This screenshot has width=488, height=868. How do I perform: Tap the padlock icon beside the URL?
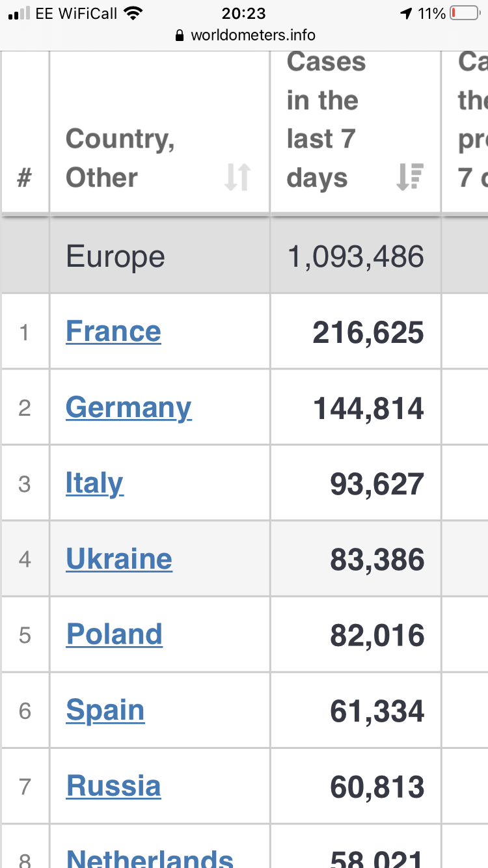[180, 36]
